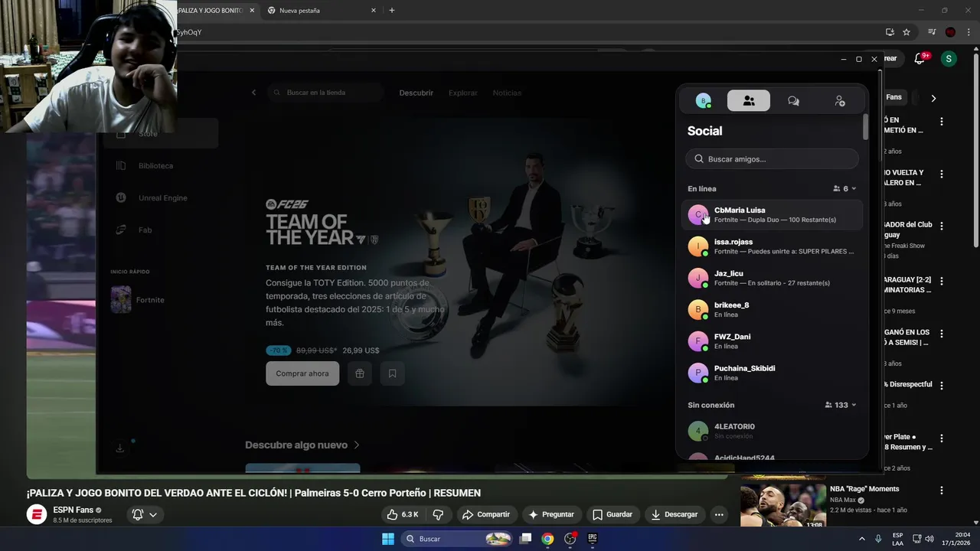Add FC26 to wishlist with bookmark icon
Viewport: 980px width, 551px height.
pyautogui.click(x=392, y=373)
